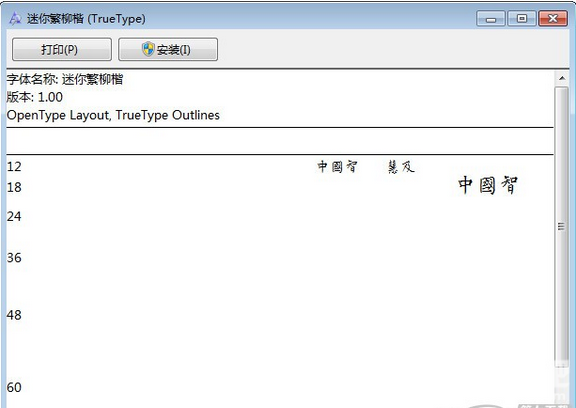The image size is (576, 408).
Task: Click the size 36 sample label
Action: point(14,258)
